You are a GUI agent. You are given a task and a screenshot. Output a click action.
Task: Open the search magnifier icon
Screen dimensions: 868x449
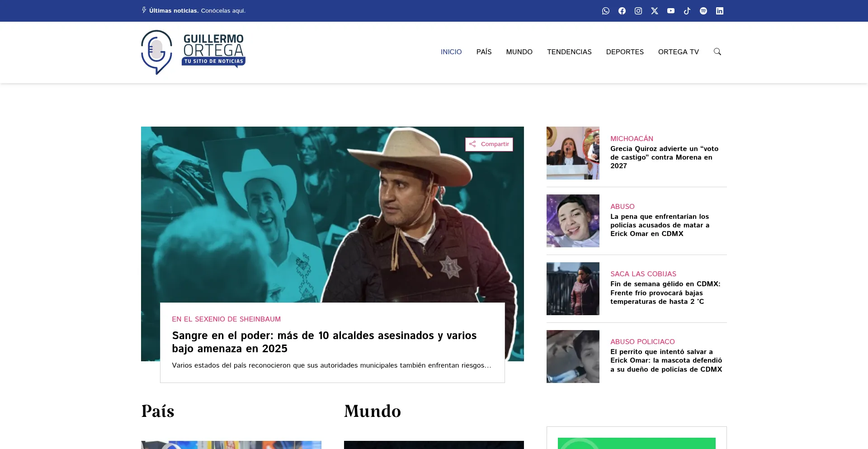[x=717, y=52]
